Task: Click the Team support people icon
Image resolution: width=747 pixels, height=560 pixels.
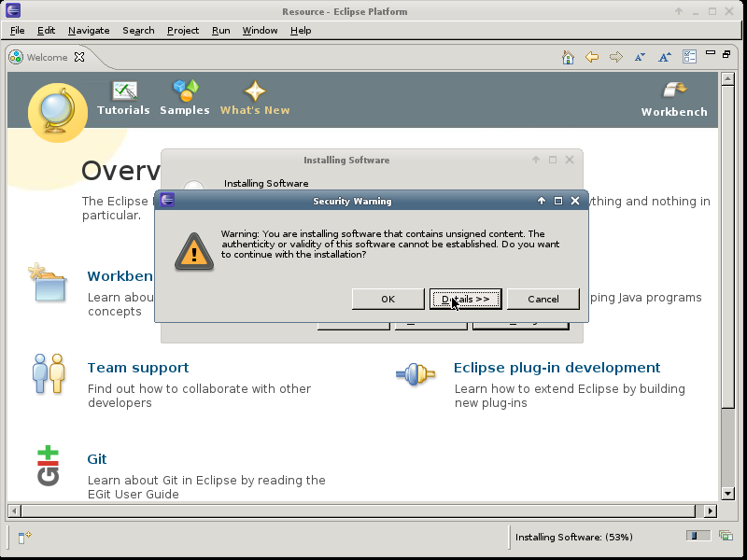Action: [x=49, y=374]
